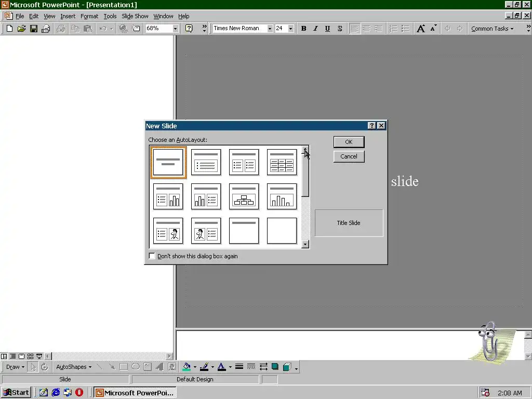Click the Center alignment icon
Viewport: 532px width, 399px height.
point(366,29)
